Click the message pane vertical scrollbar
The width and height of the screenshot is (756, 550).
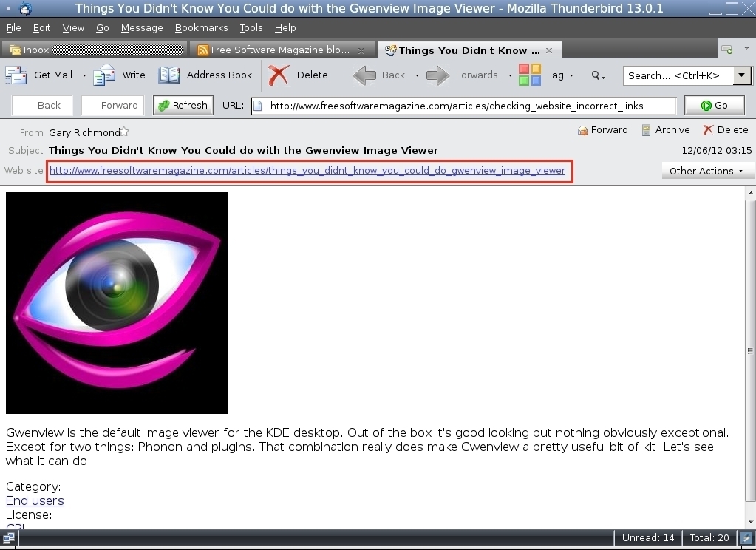pyautogui.click(x=750, y=350)
